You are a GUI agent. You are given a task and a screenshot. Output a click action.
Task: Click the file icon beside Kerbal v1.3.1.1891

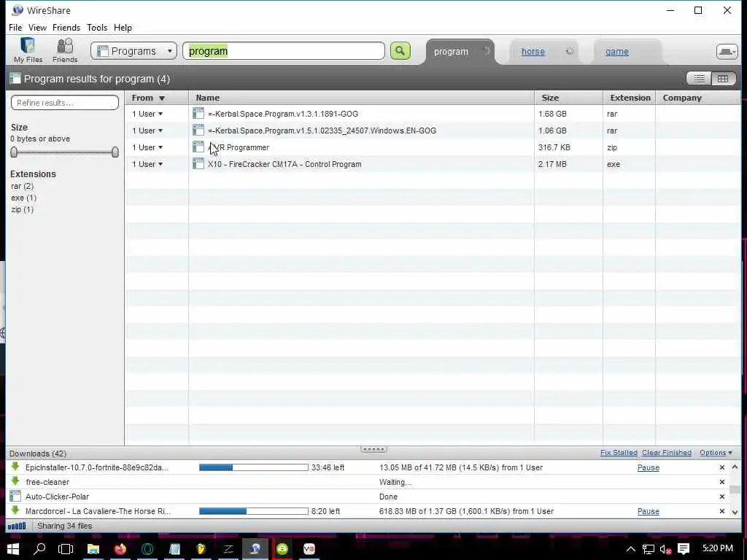198,113
